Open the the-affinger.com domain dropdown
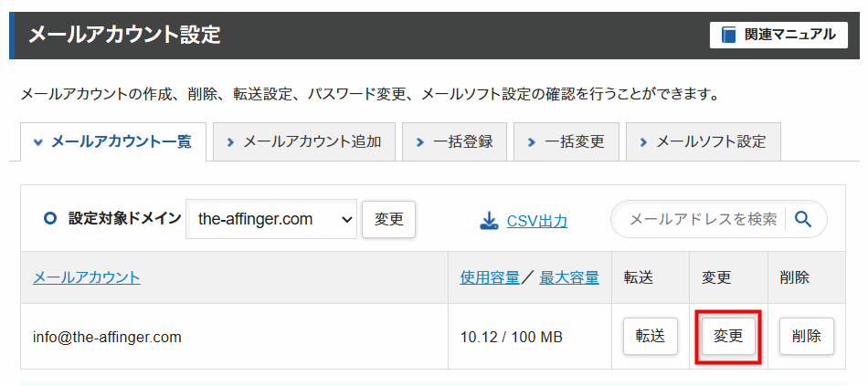The height and width of the screenshot is (386, 868). (271, 220)
